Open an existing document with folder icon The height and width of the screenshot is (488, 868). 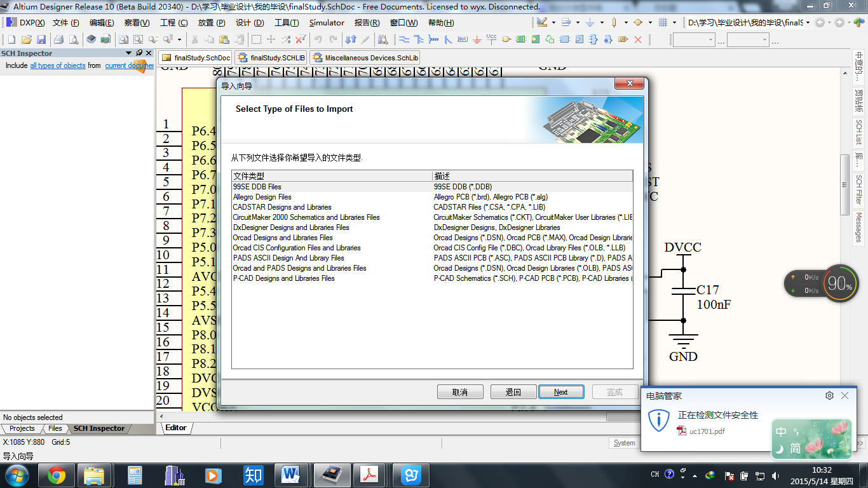pos(27,39)
